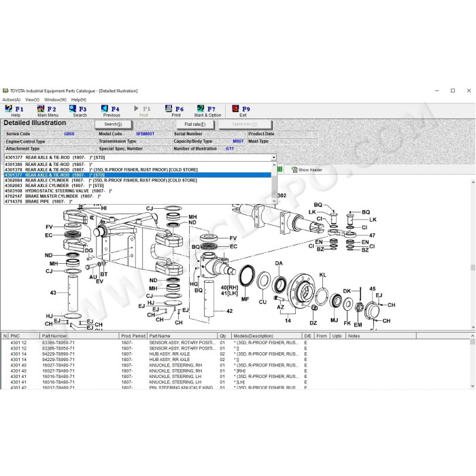Click the Part Name column header
This screenshot has width=476, height=476.
182,336
